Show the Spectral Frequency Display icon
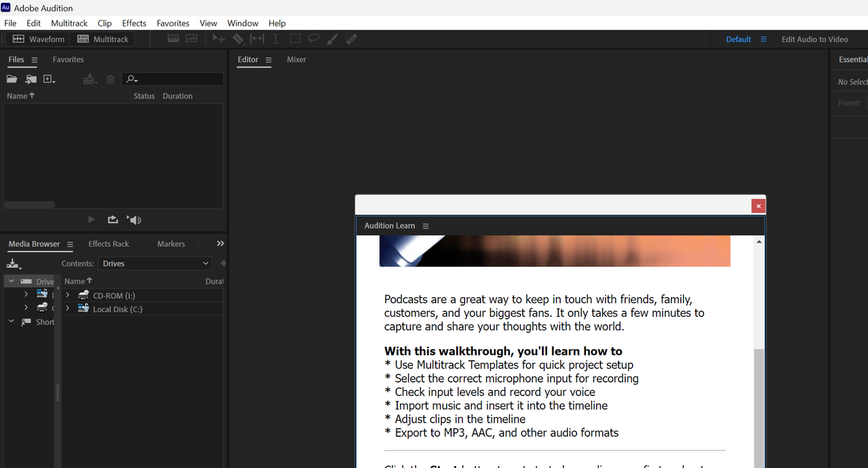The height and width of the screenshot is (468, 868). 174,39
